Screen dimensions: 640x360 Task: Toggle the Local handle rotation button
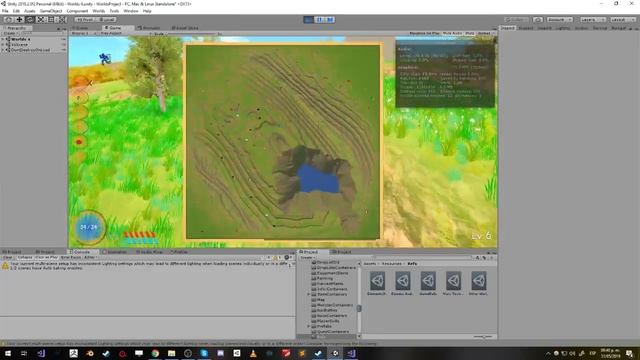pyautogui.click(x=107, y=20)
